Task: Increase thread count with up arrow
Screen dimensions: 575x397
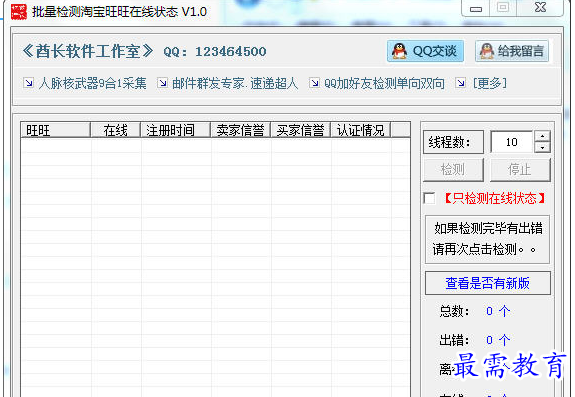Action: pyautogui.click(x=542, y=136)
